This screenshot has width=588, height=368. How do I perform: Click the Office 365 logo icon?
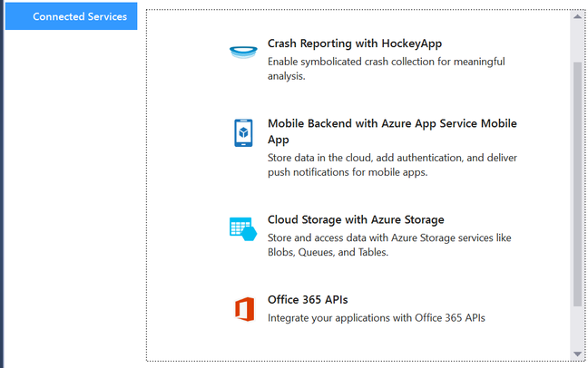coord(244,309)
